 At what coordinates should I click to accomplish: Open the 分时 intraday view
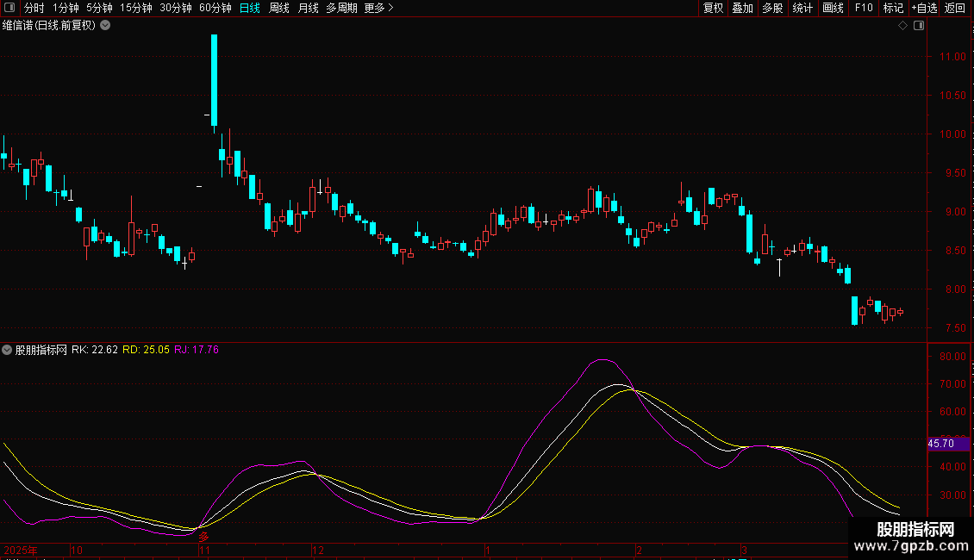click(x=34, y=8)
